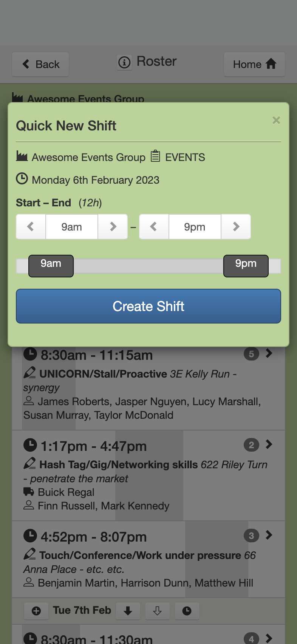The image size is (297, 644).
Task: Click the clock icon beside Tue 7th Feb
Action: point(187,611)
